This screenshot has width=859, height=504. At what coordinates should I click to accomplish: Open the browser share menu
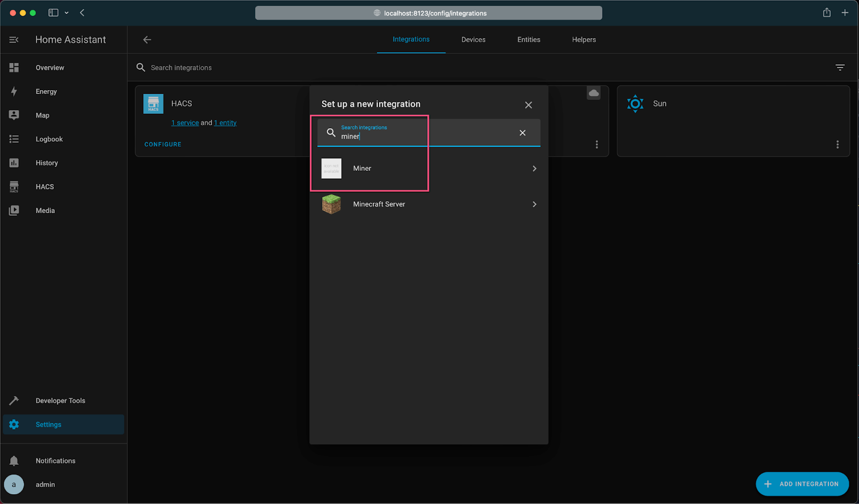pyautogui.click(x=827, y=12)
